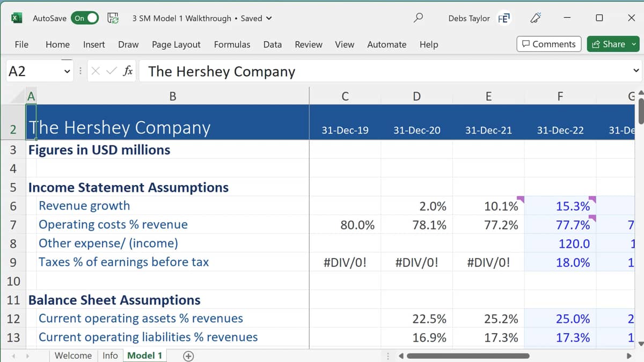This screenshot has height=362, width=644.
Task: Open the Draw ribbon tab
Action: (128, 45)
